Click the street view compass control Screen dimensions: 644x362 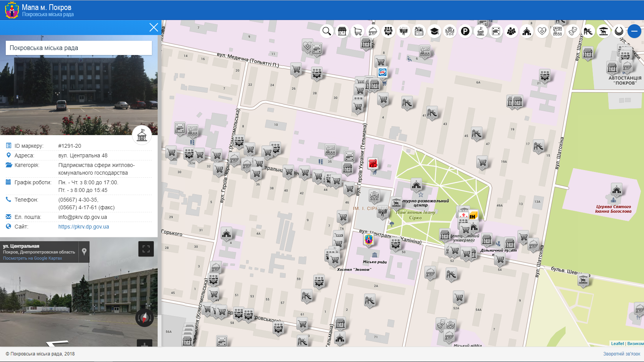[x=145, y=318]
